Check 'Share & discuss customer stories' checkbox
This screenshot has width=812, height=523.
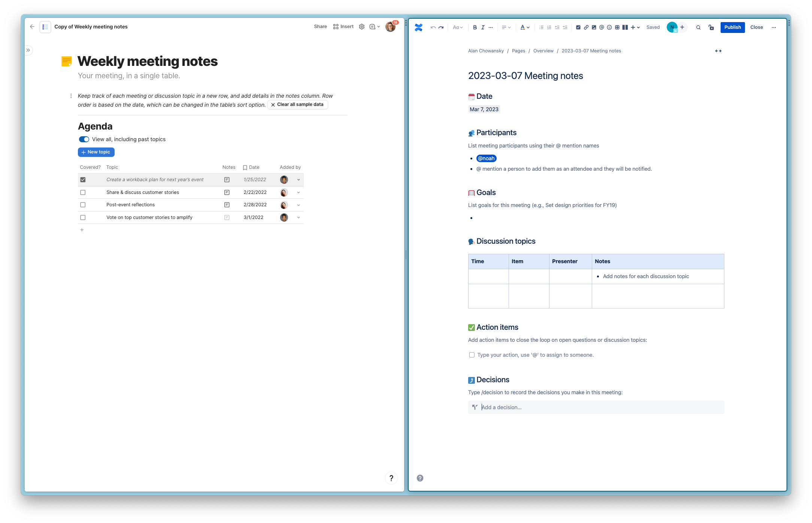point(83,192)
